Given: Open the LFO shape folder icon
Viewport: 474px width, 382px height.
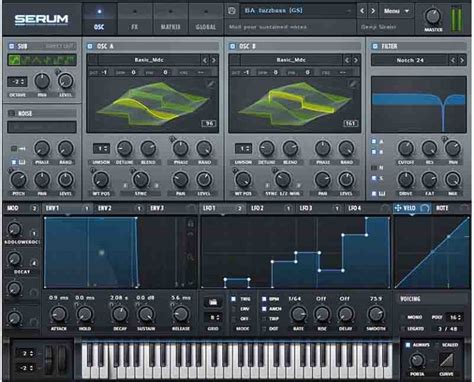Looking at the screenshot, I should (213, 302).
